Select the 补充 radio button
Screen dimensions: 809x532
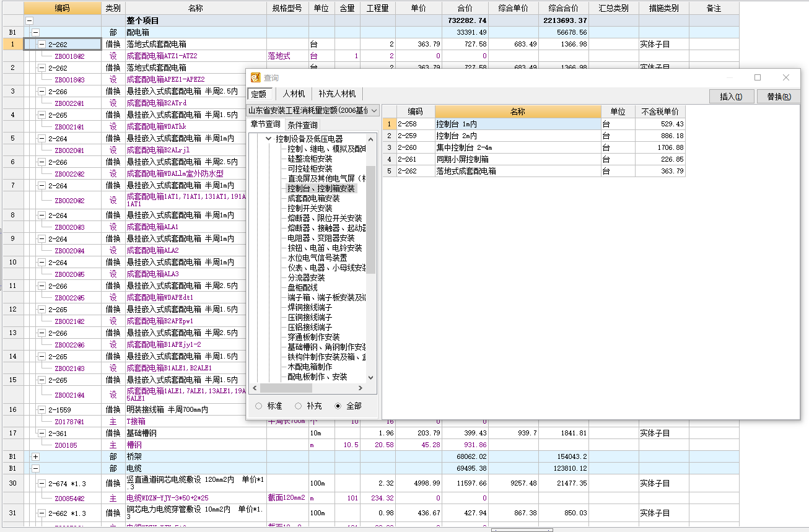click(299, 406)
